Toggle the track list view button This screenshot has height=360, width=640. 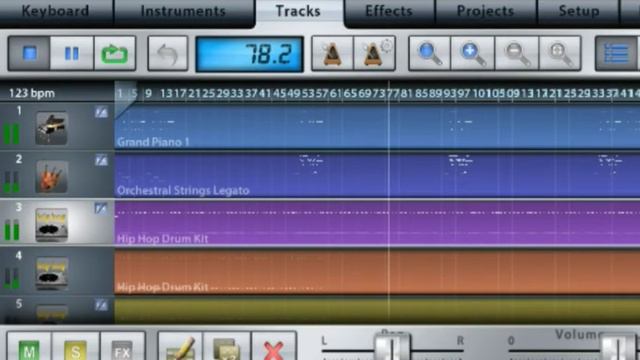click(616, 53)
